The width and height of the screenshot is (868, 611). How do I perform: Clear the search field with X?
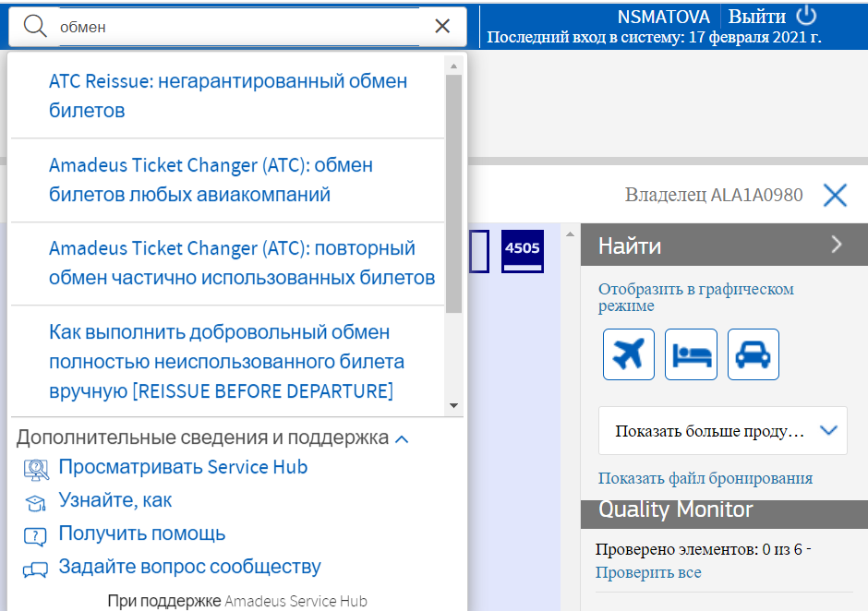442,27
